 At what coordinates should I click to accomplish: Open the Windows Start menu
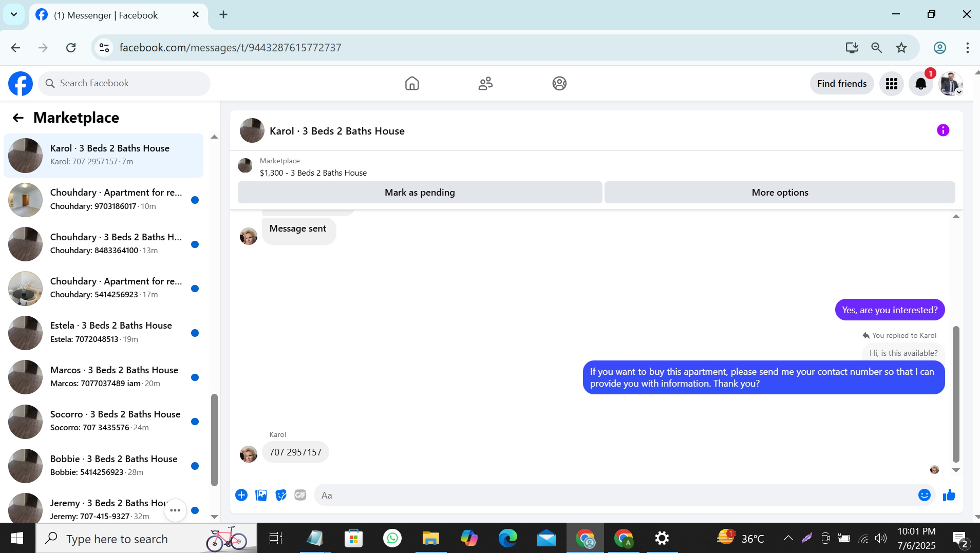[17, 538]
